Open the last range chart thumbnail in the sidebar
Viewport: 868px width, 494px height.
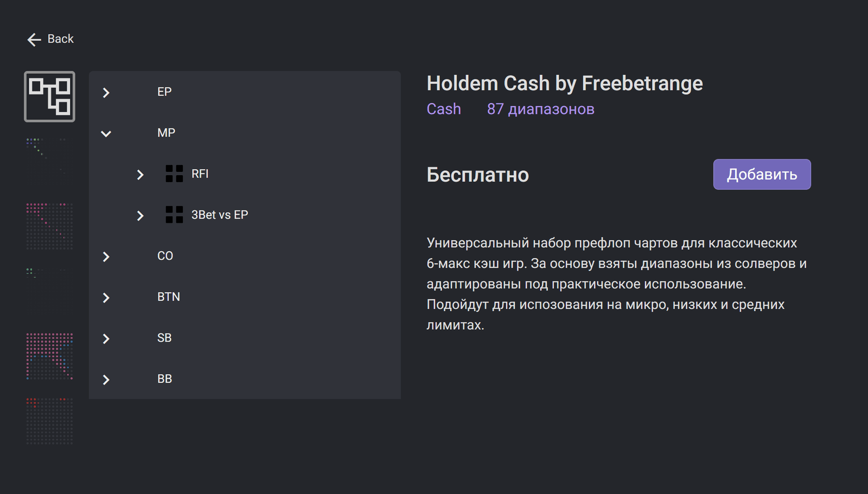[x=49, y=421]
